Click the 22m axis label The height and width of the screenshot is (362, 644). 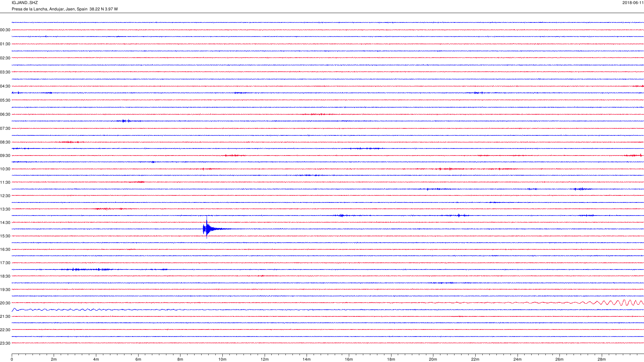point(475,359)
